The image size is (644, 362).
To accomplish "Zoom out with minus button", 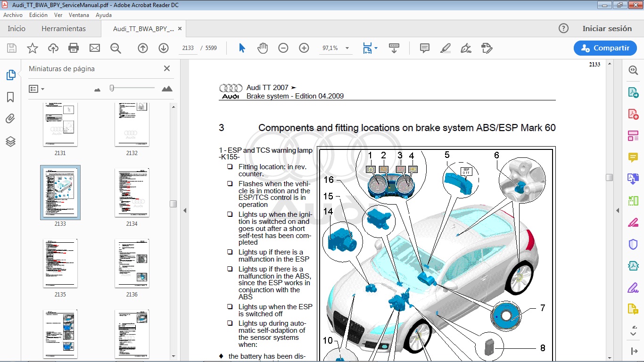I will coord(283,48).
